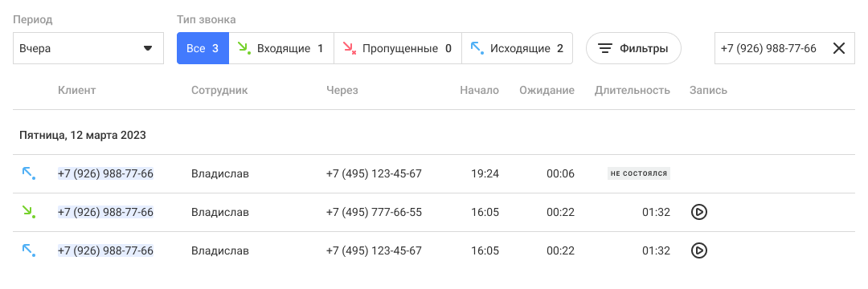The image size is (868, 289).
Task: Click the filter lines icon in the Фильтры button
Action: point(606,49)
